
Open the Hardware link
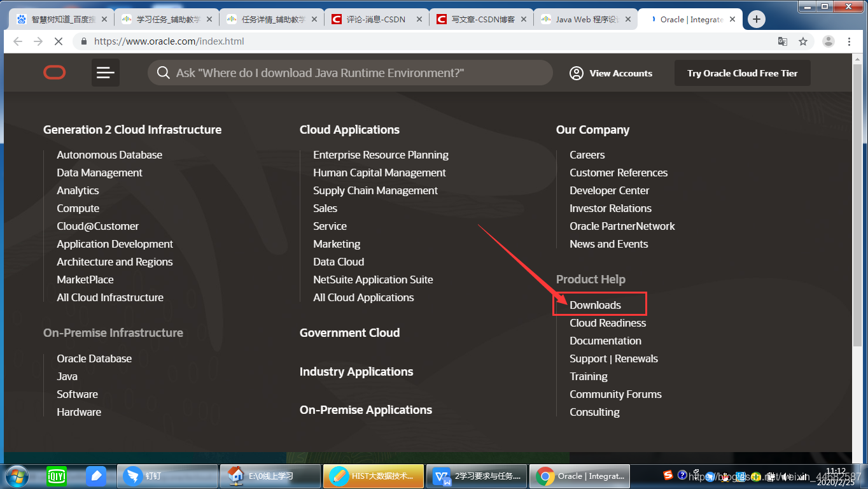pos(79,412)
